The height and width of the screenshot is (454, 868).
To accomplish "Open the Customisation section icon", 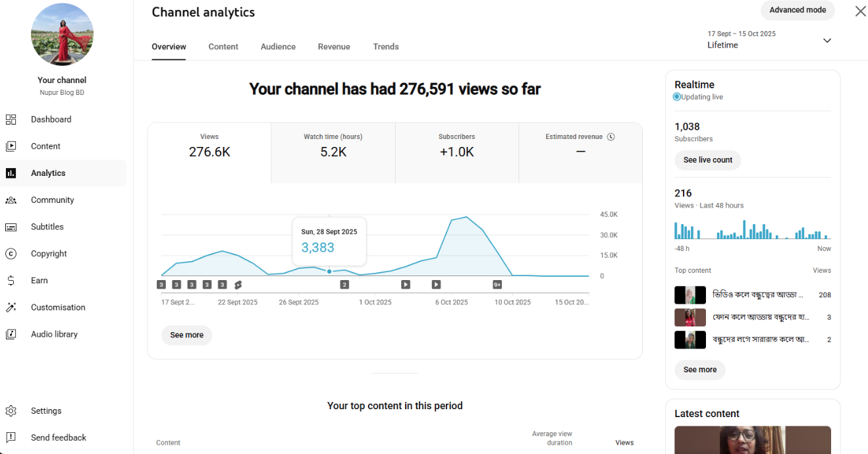I will [11, 307].
